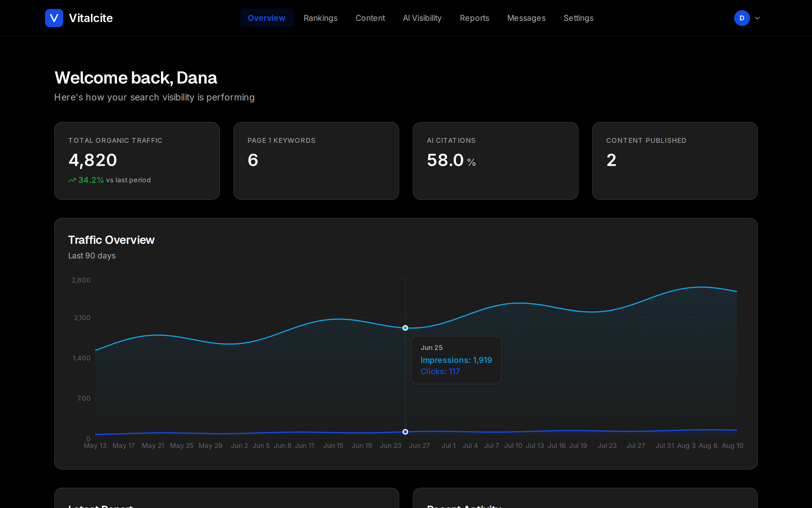Click the May 13 axis label
This screenshot has height=508, width=812.
pos(95,446)
